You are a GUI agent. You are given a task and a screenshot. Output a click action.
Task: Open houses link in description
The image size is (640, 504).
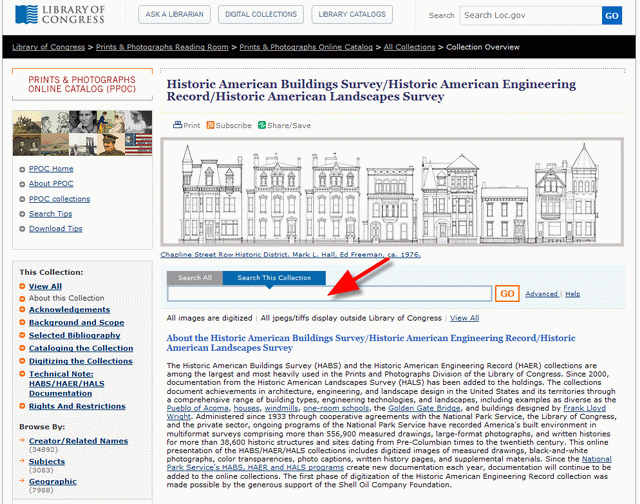point(247,408)
